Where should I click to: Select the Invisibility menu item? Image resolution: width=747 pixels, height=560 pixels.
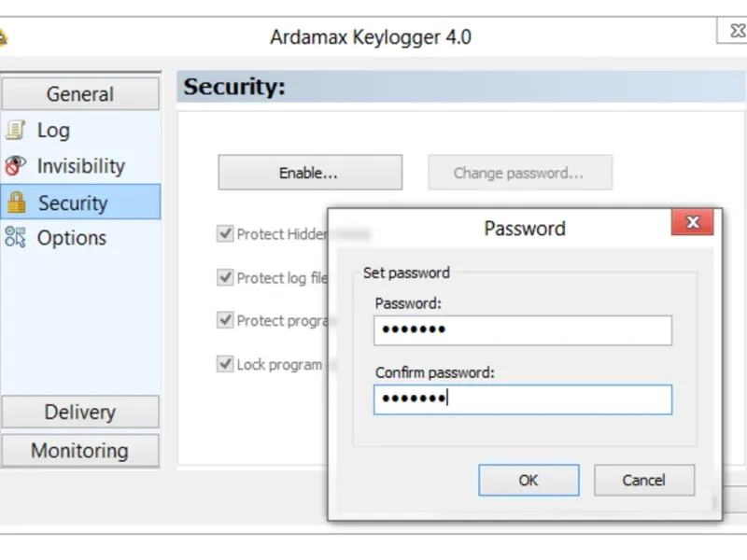pyautogui.click(x=80, y=166)
